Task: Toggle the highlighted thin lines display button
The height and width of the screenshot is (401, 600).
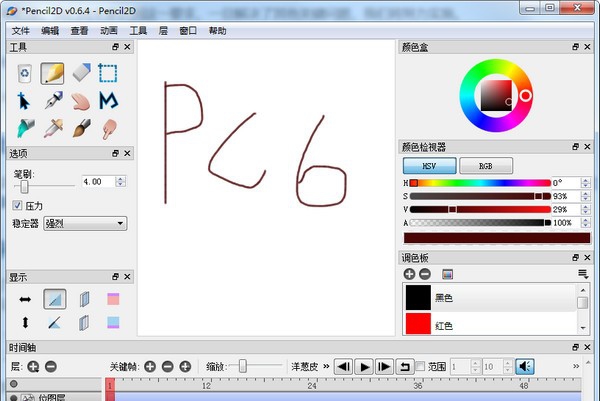Action: pos(55,299)
